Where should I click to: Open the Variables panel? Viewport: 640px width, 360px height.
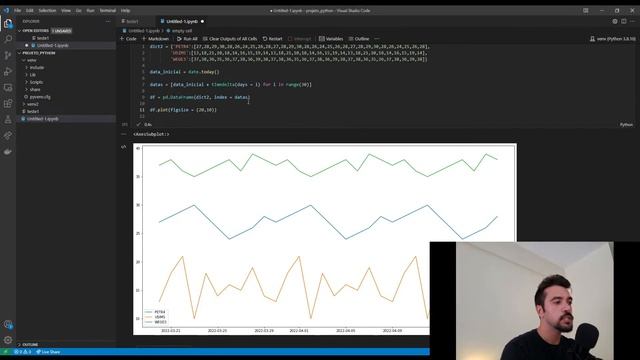[331, 39]
